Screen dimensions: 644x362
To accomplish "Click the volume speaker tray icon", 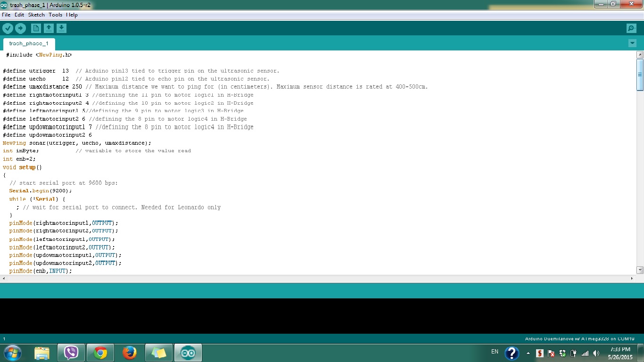I will [596, 353].
